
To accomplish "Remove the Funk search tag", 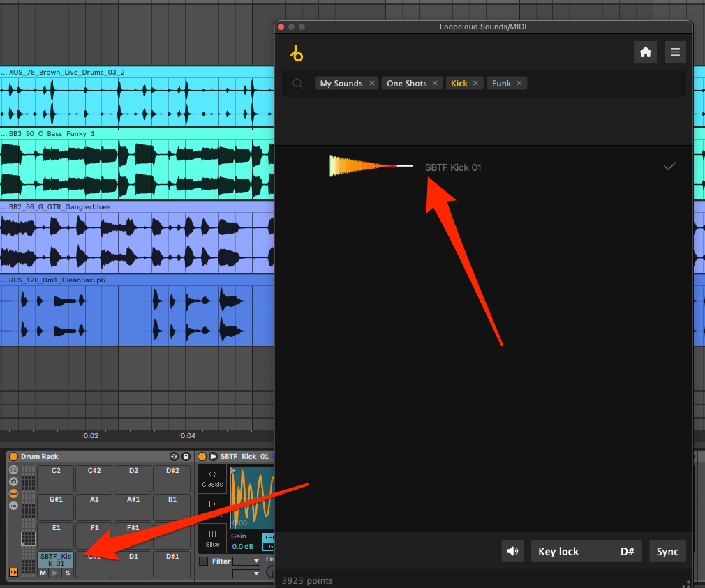I will [519, 83].
